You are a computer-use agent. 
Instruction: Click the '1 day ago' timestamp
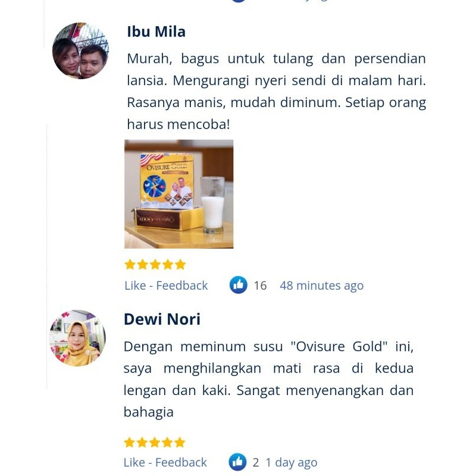tap(292, 463)
